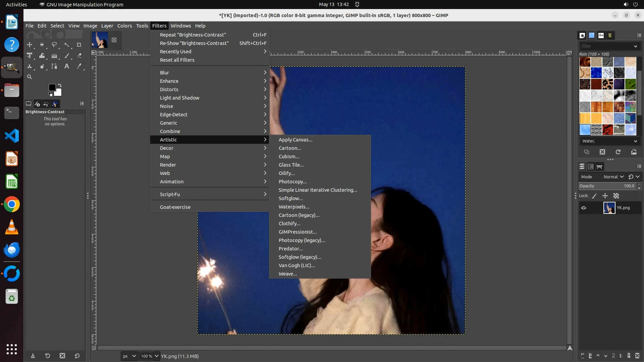Click the Paintbrush tool icon
The image size is (644, 362).
[x=67, y=56]
